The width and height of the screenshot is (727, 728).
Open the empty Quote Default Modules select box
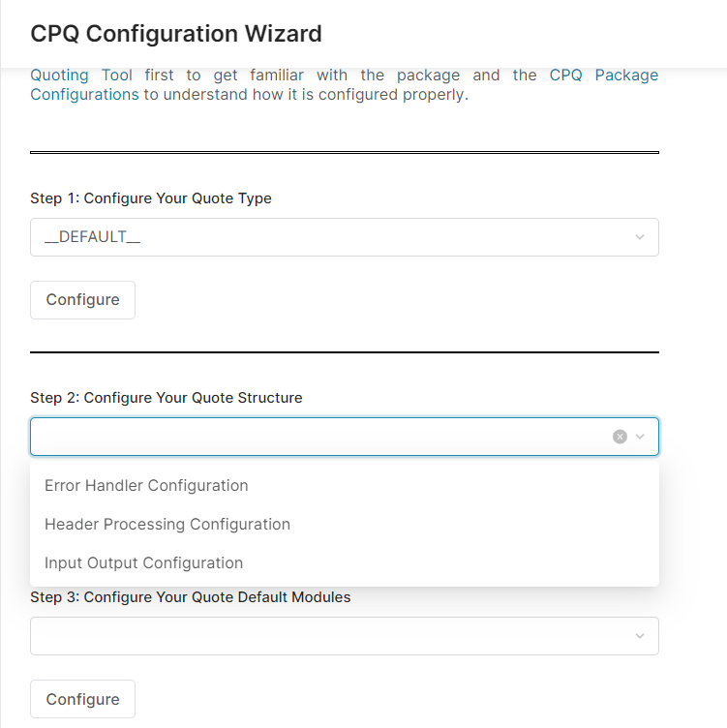click(329, 636)
